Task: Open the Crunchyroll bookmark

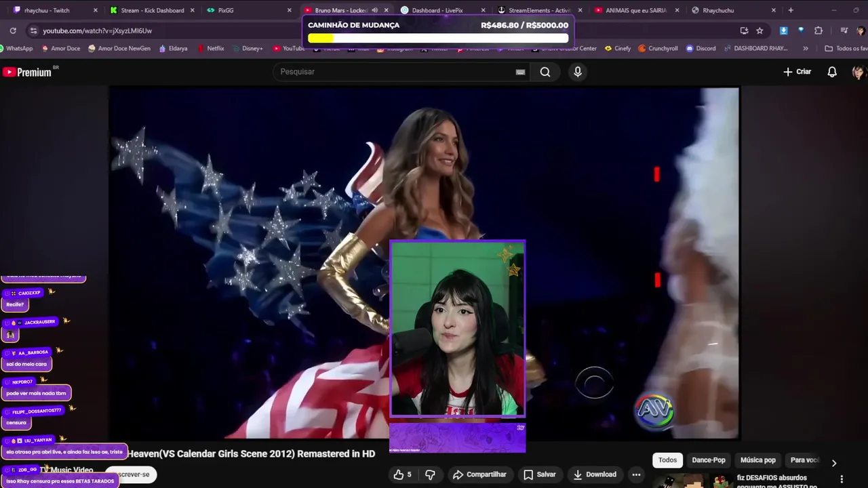Action: click(658, 48)
